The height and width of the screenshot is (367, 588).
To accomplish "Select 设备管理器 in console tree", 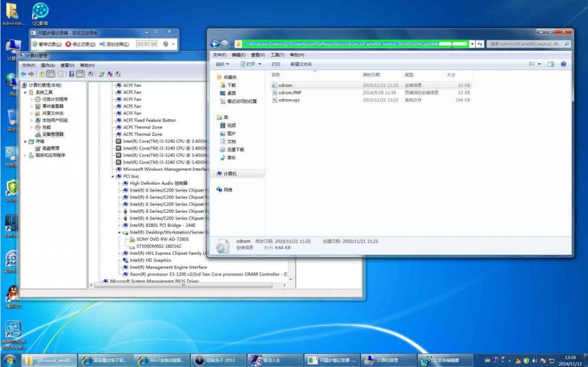I will tap(52, 134).
